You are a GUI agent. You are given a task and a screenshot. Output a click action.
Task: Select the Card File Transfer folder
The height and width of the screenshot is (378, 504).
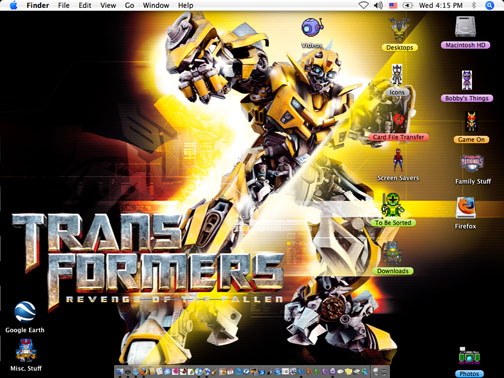click(x=399, y=122)
